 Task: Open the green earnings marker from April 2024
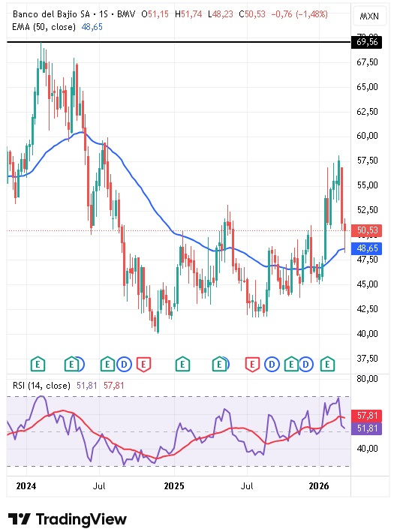71,365
